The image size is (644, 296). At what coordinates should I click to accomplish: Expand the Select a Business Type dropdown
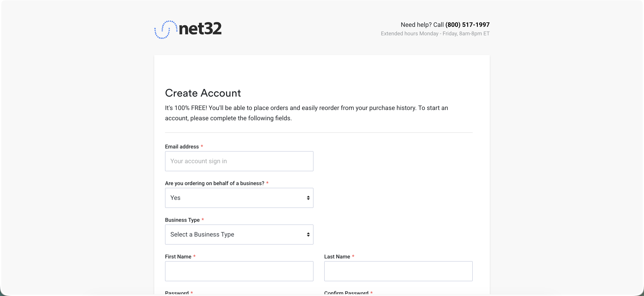[239, 234]
